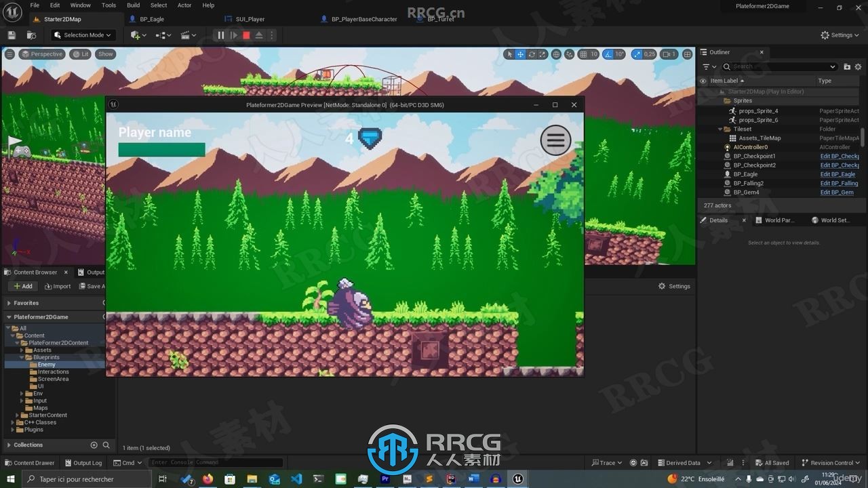Open the viewport hamburger options menu
This screenshot has height=488, width=868.
9,54
